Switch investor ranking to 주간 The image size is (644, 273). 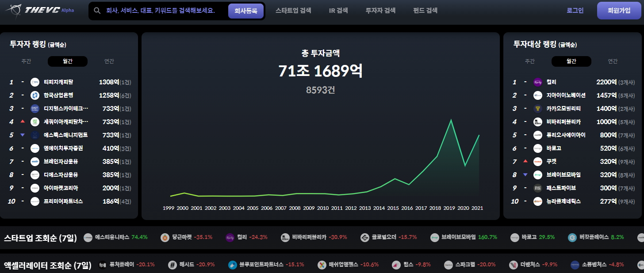[x=26, y=61]
